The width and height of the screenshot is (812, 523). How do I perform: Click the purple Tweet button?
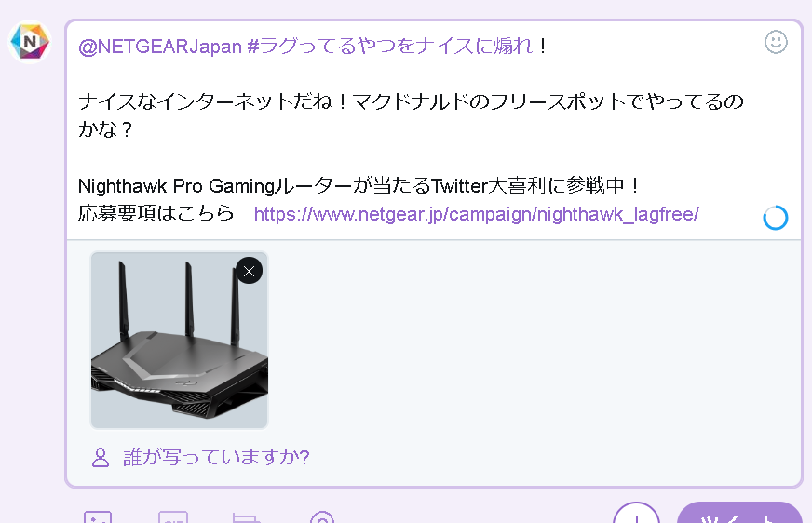coord(739,513)
